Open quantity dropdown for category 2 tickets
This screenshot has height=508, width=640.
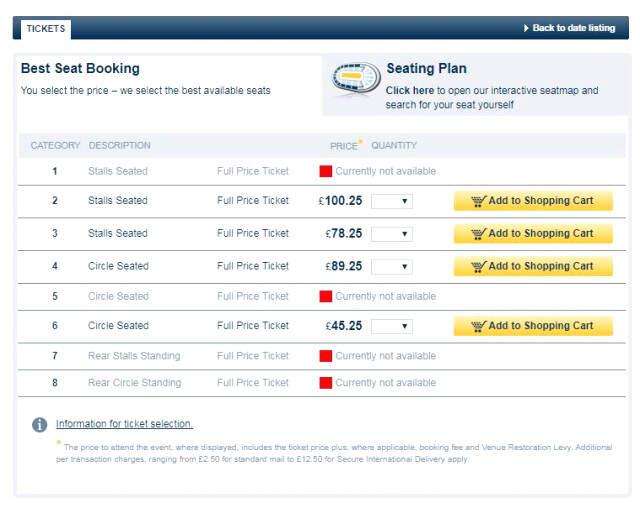(392, 201)
